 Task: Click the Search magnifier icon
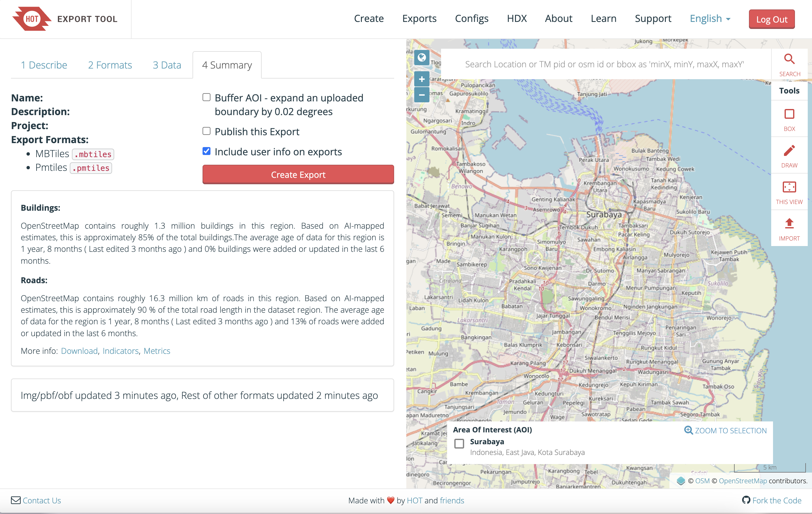789,59
